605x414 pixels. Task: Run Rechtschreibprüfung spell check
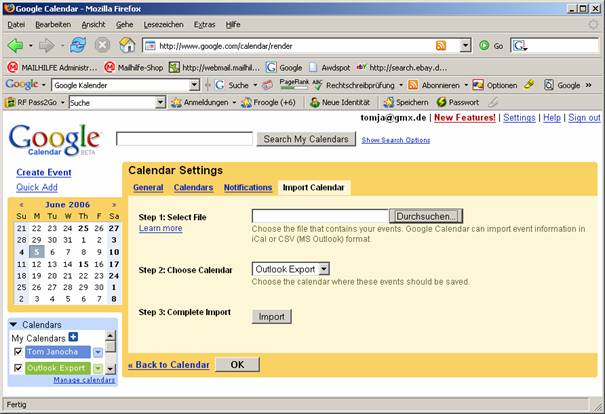click(x=354, y=85)
